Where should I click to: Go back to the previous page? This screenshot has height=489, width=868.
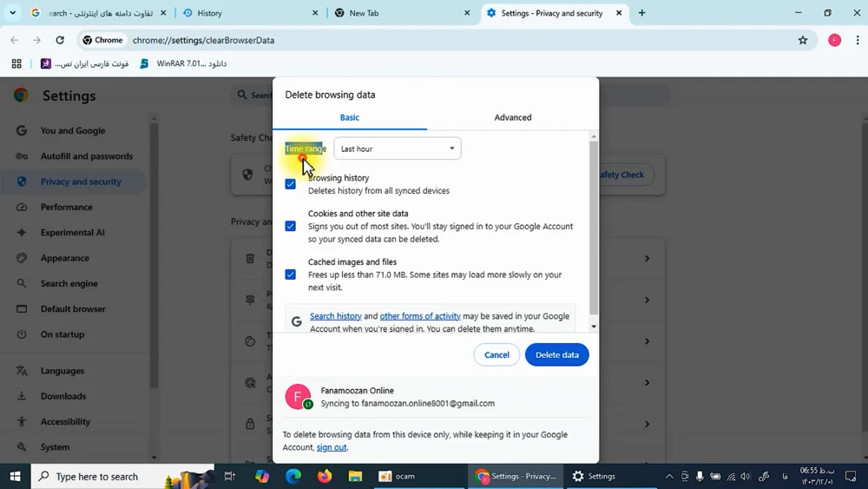pyautogui.click(x=15, y=40)
